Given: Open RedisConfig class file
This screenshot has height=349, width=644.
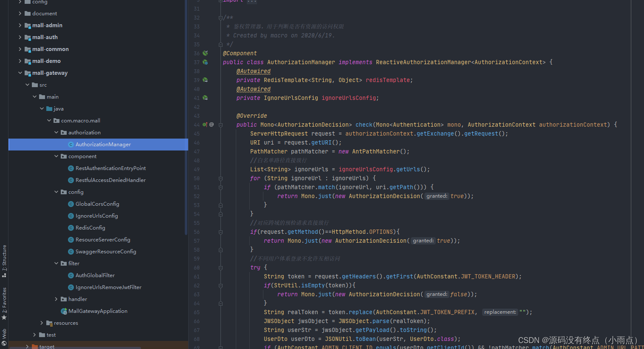Looking at the screenshot, I should 90,228.
